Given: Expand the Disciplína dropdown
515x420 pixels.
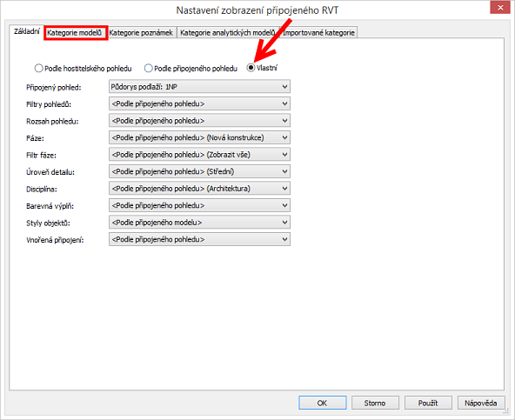Looking at the screenshot, I should (x=199, y=189).
